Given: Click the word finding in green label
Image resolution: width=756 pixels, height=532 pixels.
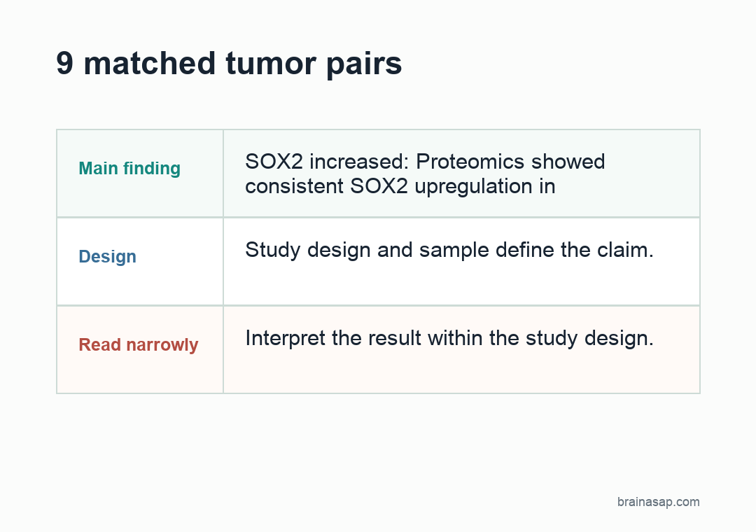Looking at the screenshot, I should (x=152, y=168).
